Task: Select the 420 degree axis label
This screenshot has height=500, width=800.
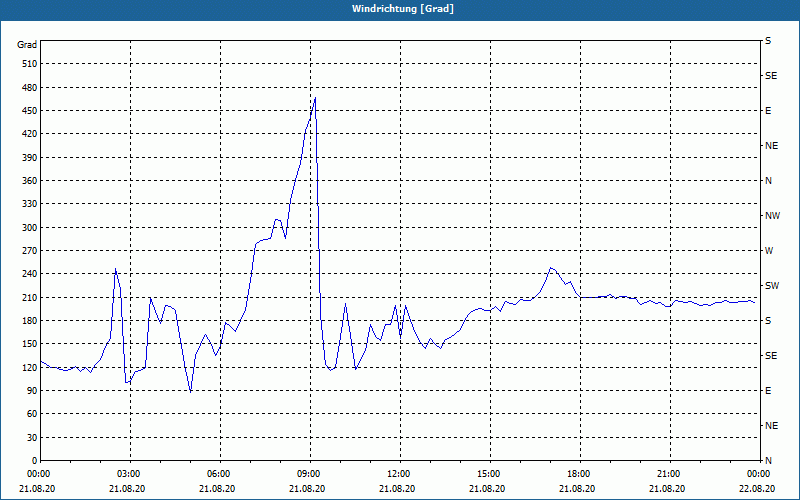Action: click(x=30, y=134)
